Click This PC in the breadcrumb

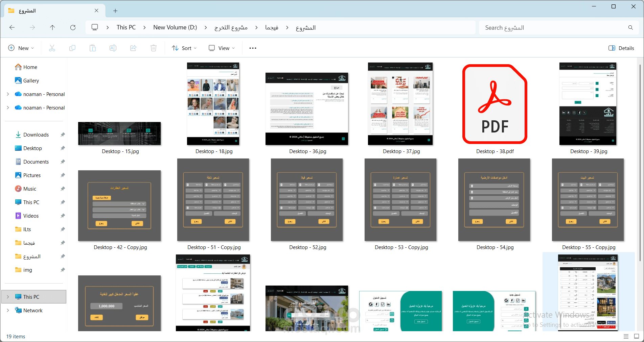pos(126,27)
